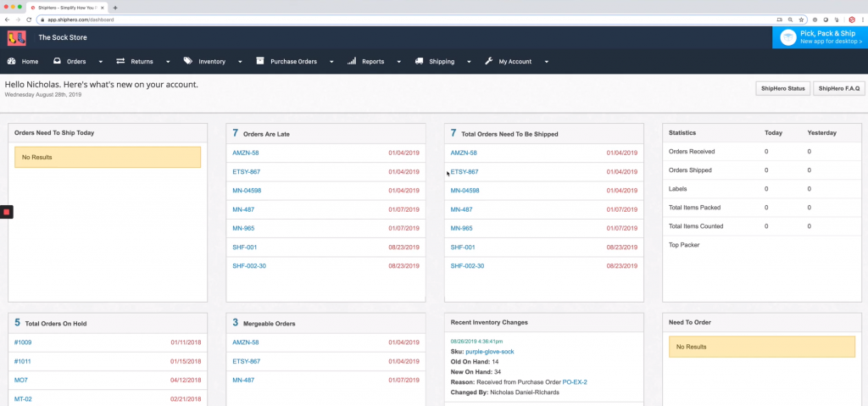Expand the Reports dropdown arrow

(x=398, y=62)
